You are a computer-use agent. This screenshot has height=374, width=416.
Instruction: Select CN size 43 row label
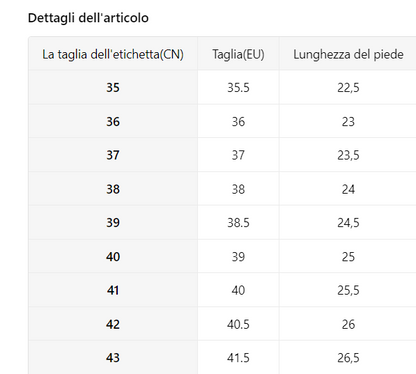coord(113,358)
